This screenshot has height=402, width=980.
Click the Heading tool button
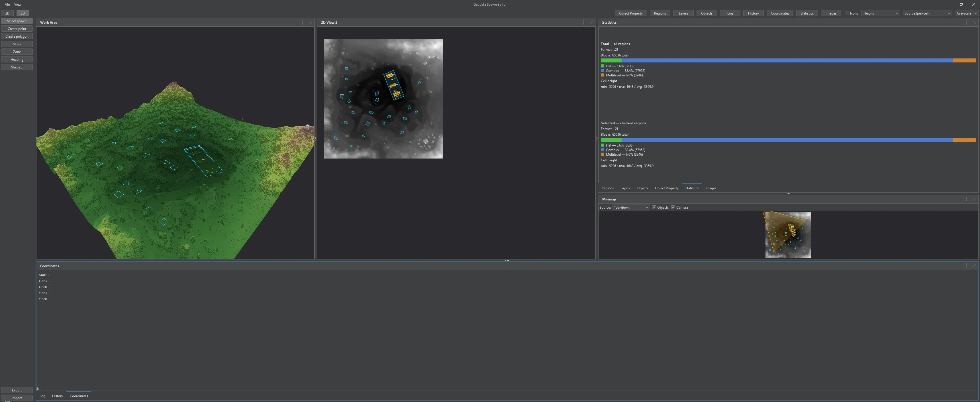pos(17,59)
